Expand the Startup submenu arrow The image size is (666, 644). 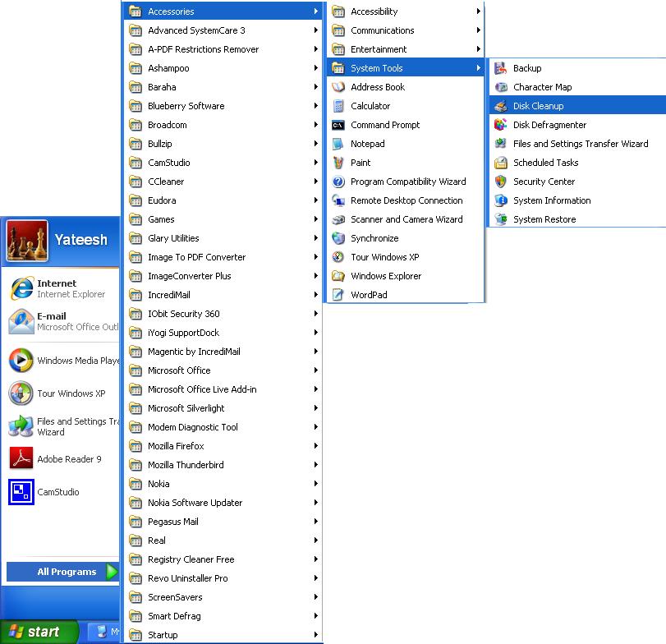click(315, 635)
